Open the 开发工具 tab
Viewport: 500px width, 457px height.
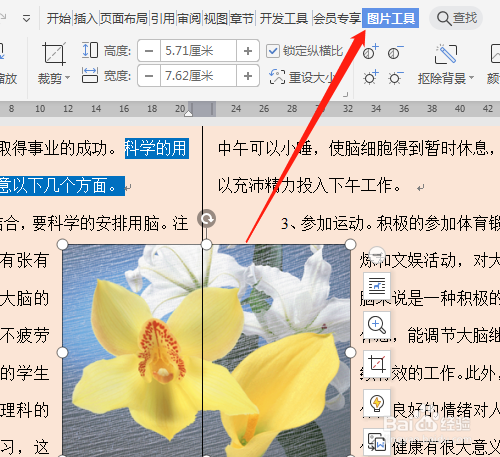284,18
